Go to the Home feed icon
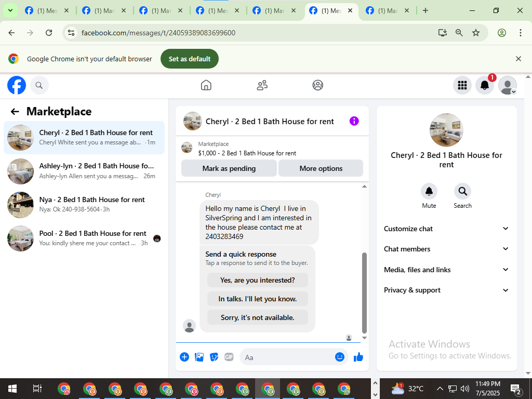Image resolution: width=532 pixels, height=399 pixels. click(206, 85)
